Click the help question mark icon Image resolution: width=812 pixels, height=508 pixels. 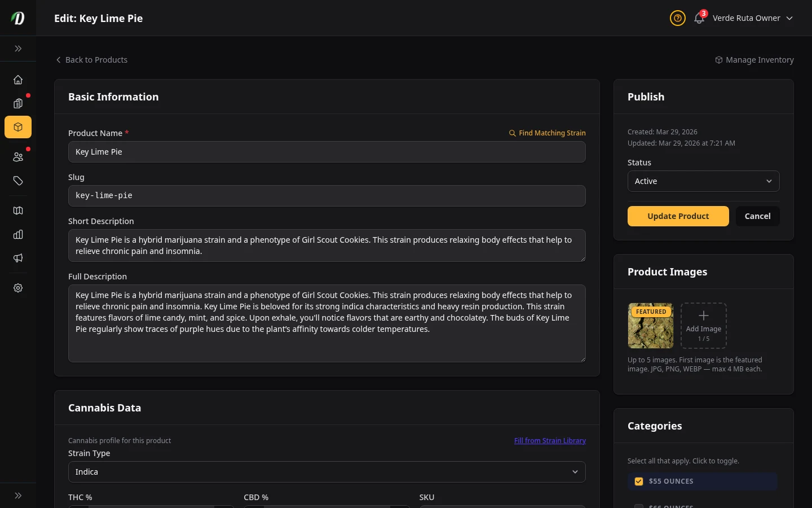(x=677, y=18)
